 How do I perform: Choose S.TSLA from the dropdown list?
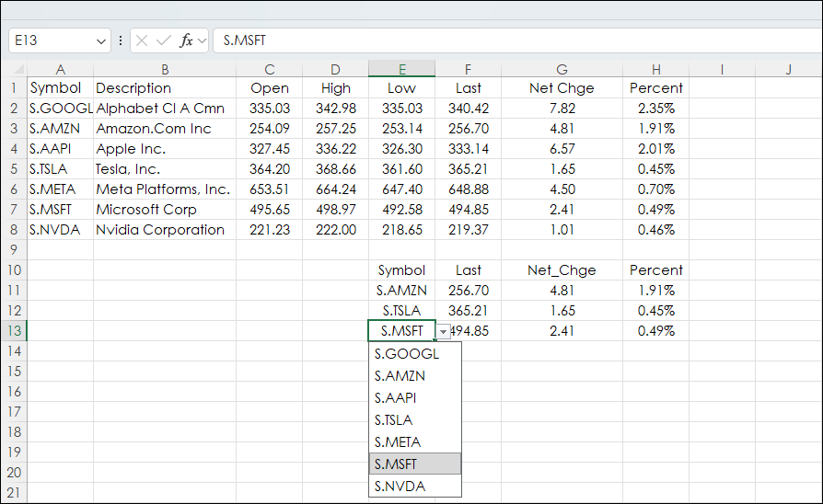(415, 420)
